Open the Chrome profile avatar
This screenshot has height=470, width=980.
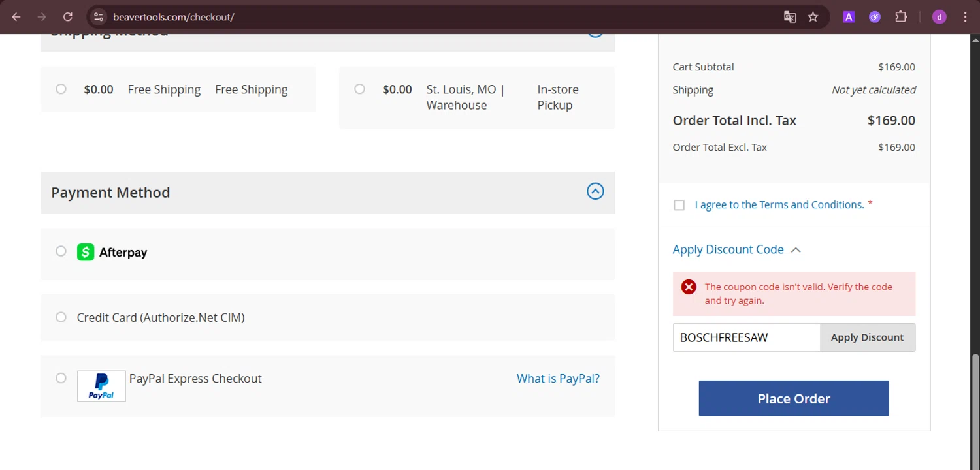tap(939, 17)
